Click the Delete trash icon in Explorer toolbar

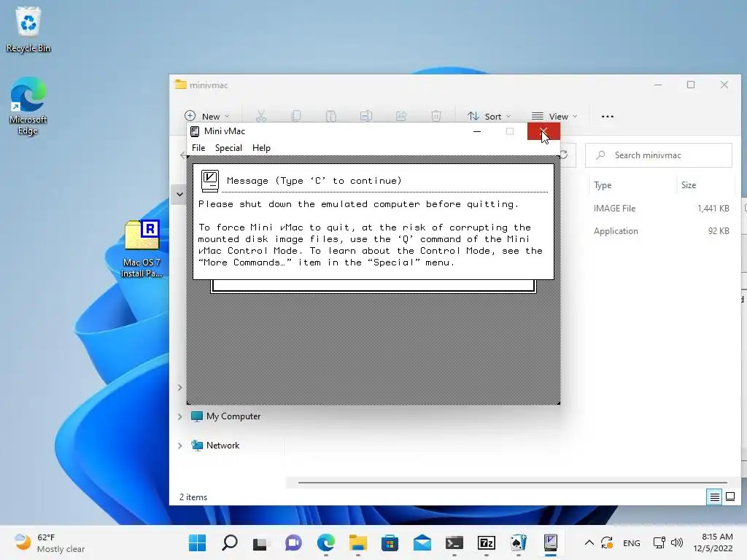(436, 116)
